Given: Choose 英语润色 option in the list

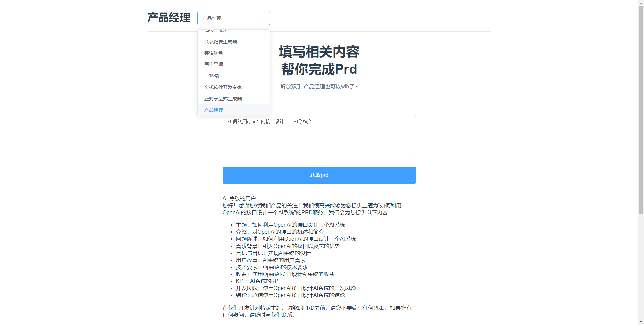Looking at the screenshot, I should pos(214,53).
